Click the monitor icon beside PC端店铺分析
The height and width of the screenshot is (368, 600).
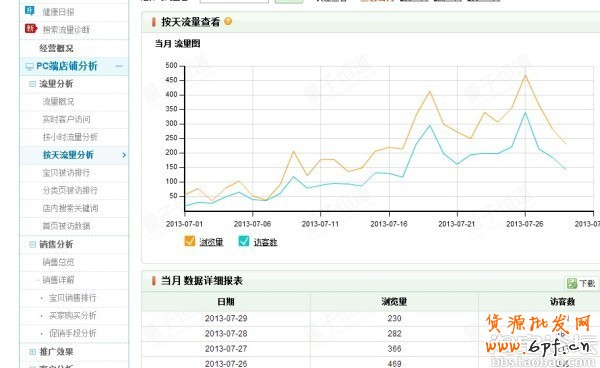tap(29, 67)
